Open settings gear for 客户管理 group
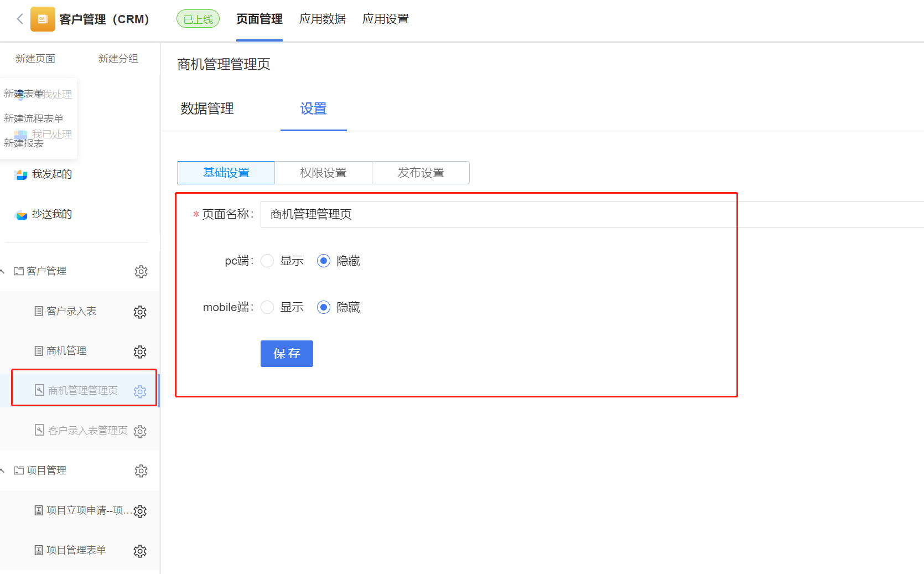 [141, 272]
